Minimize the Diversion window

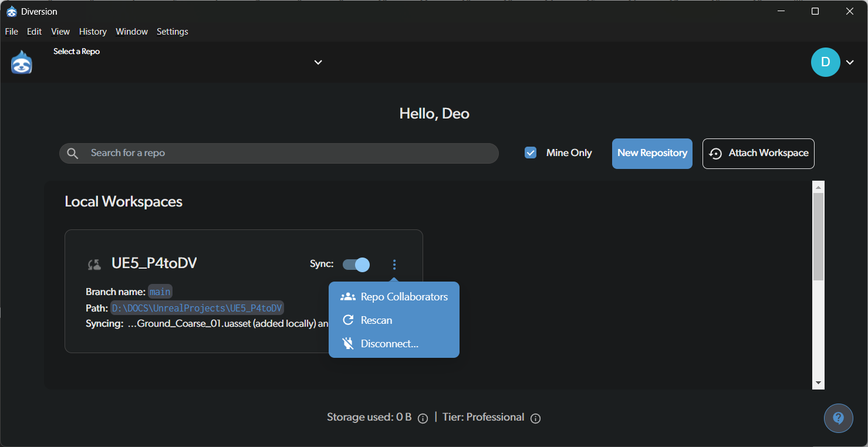click(x=781, y=11)
